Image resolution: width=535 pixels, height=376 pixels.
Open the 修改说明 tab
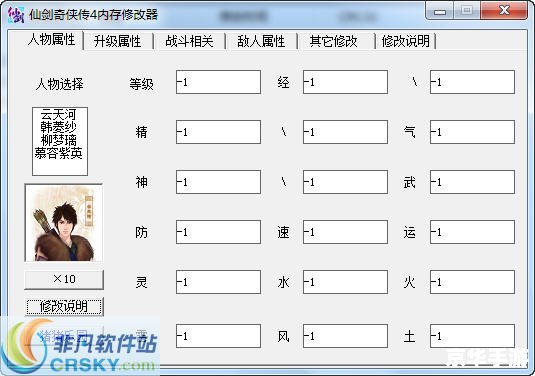[406, 42]
